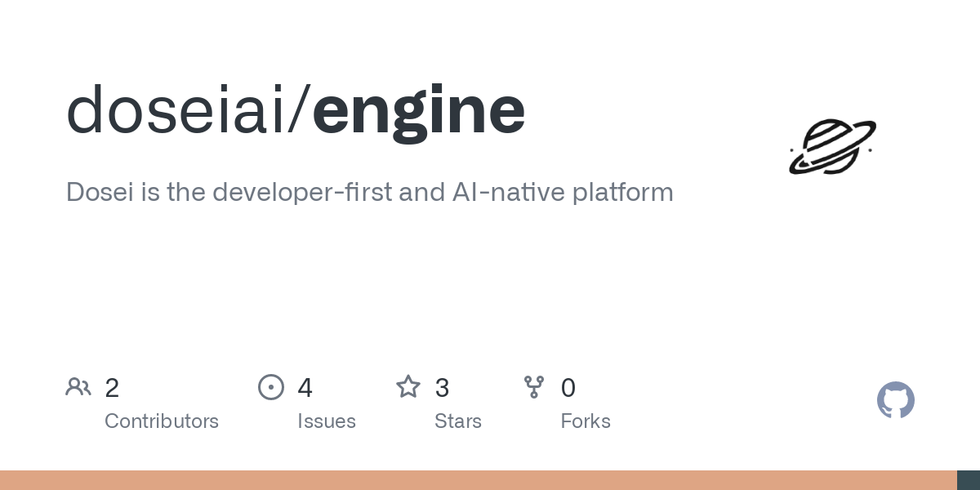Click the contributors count number 2
The width and height of the screenshot is (980, 490).
coord(112,388)
